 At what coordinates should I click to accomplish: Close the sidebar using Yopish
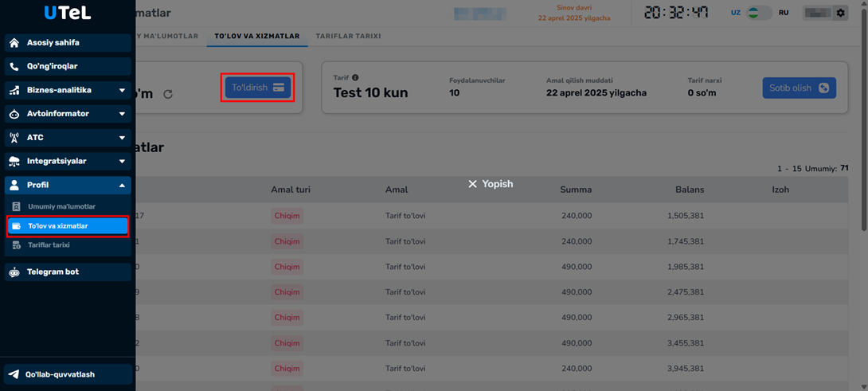pos(491,184)
